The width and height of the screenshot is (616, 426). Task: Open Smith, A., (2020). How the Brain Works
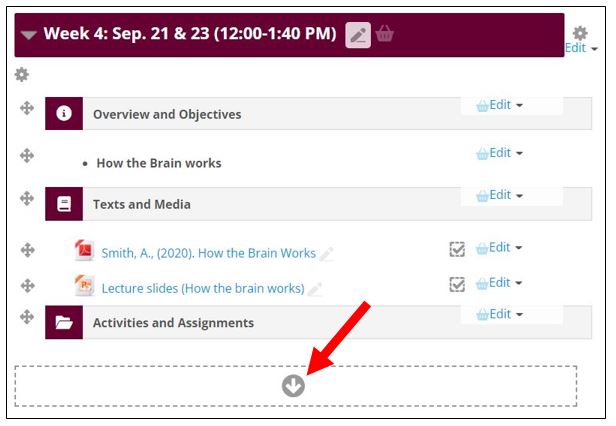pyautogui.click(x=208, y=253)
